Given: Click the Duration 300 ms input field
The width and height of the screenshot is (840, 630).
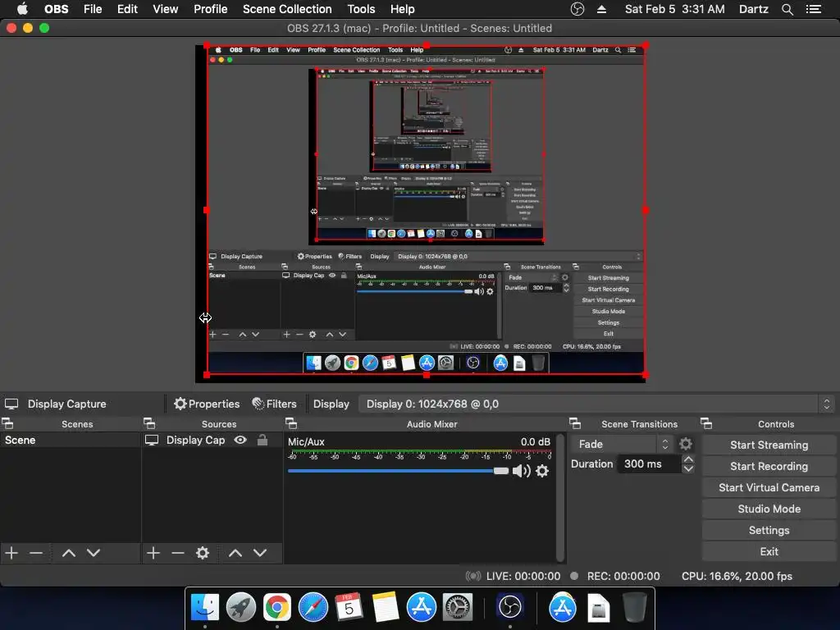Looking at the screenshot, I should point(649,464).
